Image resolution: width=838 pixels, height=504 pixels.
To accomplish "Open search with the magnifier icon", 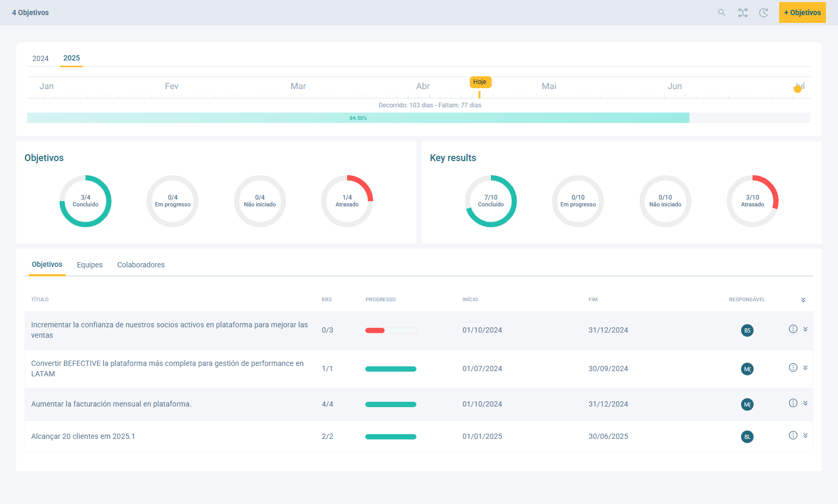I will 722,13.
